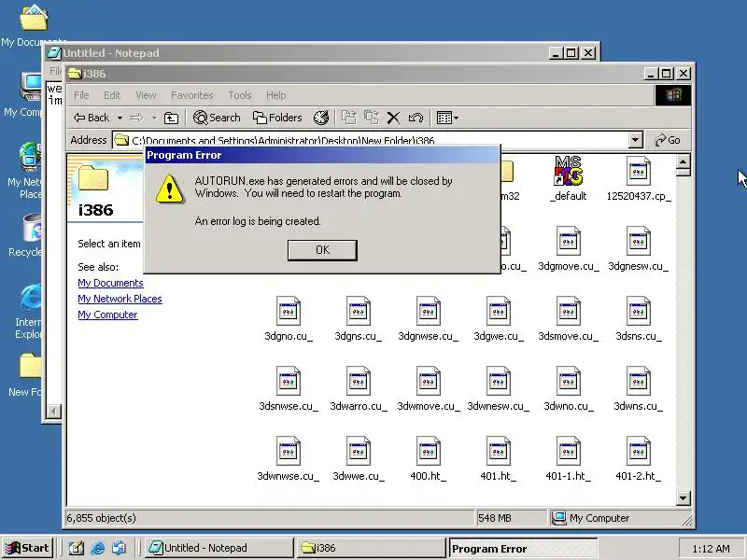Click the Notepad window left scroll arrow

pyautogui.click(x=54, y=411)
